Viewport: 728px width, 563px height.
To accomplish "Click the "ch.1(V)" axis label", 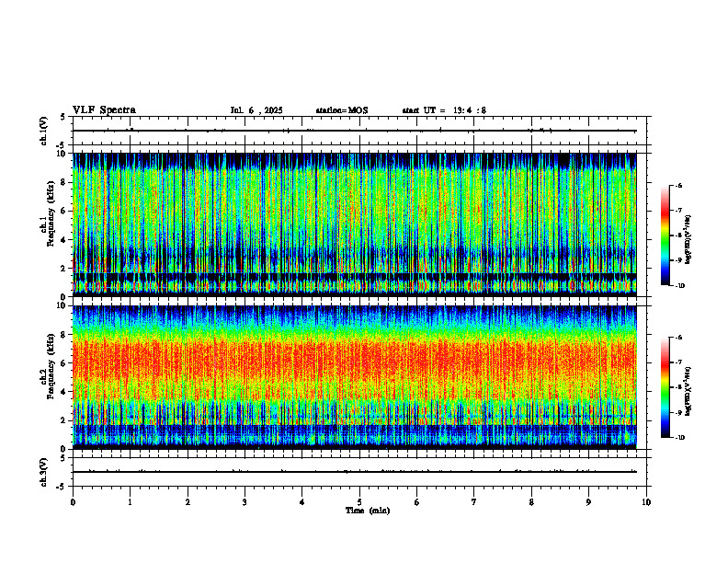I will (43, 131).
